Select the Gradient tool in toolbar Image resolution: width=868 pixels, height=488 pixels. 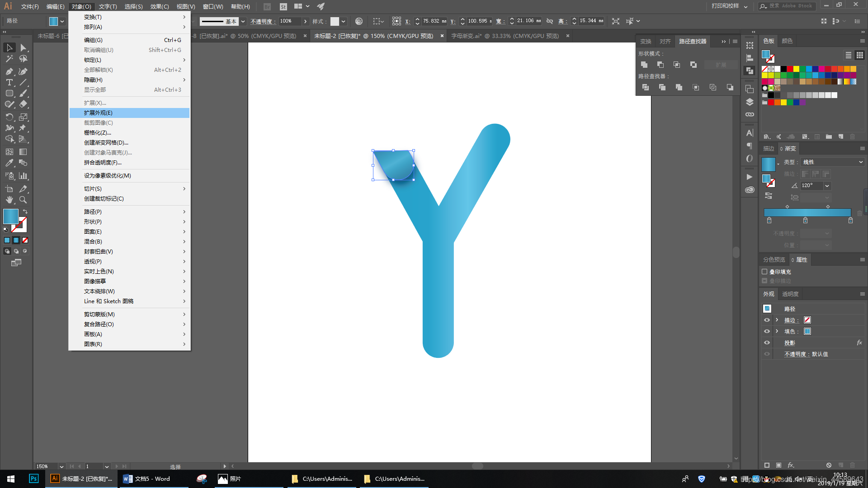[x=23, y=152]
